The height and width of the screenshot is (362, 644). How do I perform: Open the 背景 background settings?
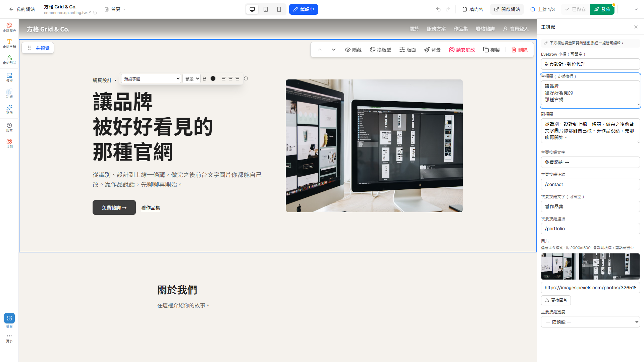[x=432, y=50]
